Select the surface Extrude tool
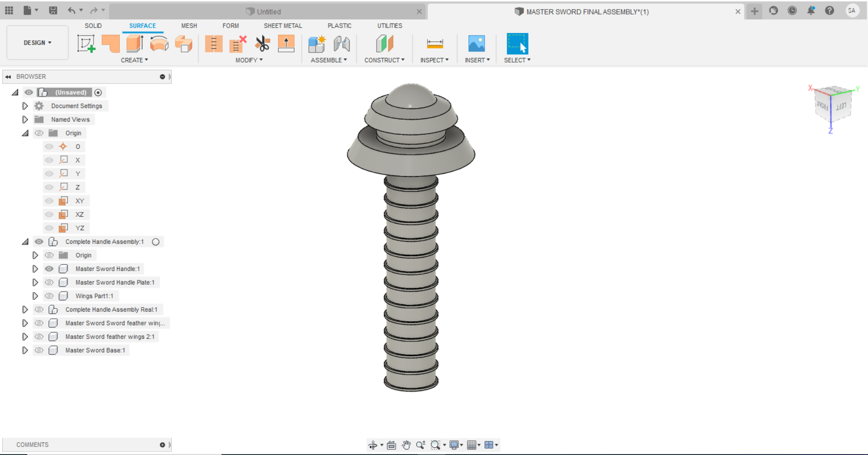This screenshot has height=455, width=868. tap(135, 44)
